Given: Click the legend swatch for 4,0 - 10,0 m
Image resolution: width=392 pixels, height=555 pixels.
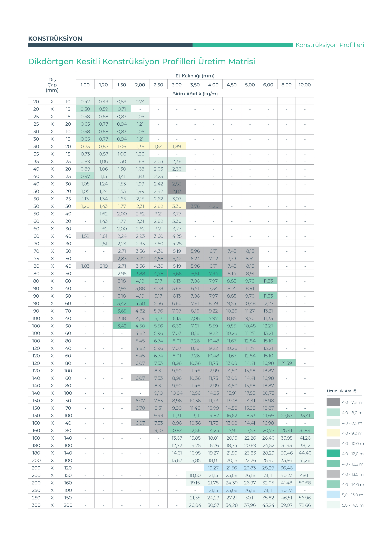Looking at the screenshot, I should pos(333,443).
